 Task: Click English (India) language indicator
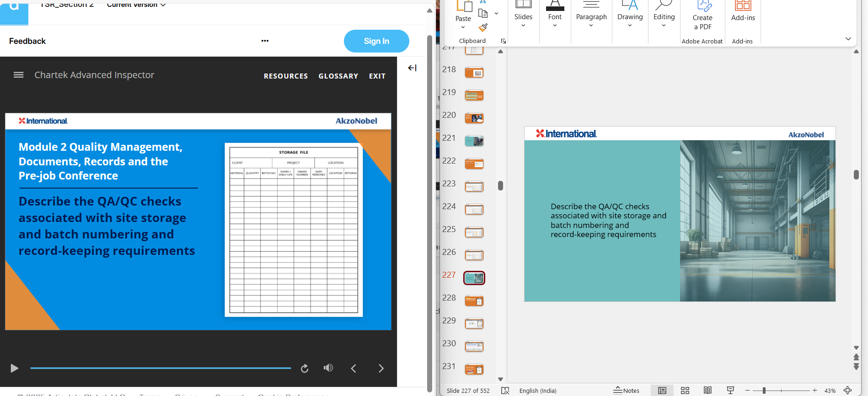click(538, 391)
